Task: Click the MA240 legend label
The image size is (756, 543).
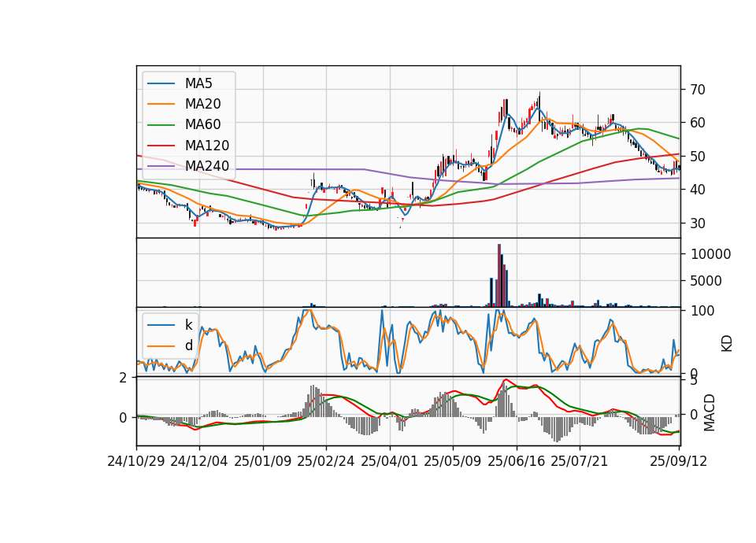Action: 207,166
